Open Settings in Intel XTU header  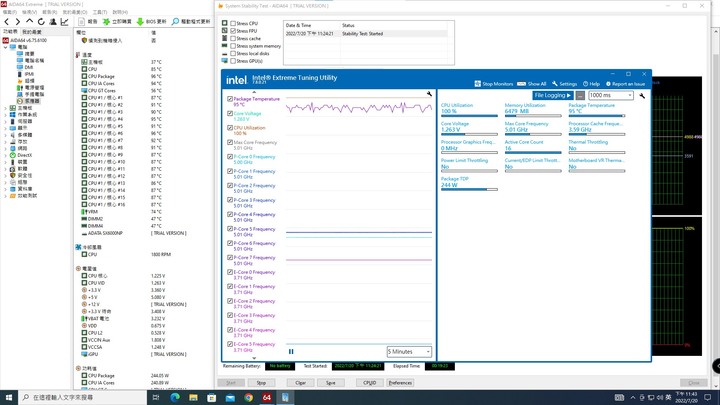564,84
